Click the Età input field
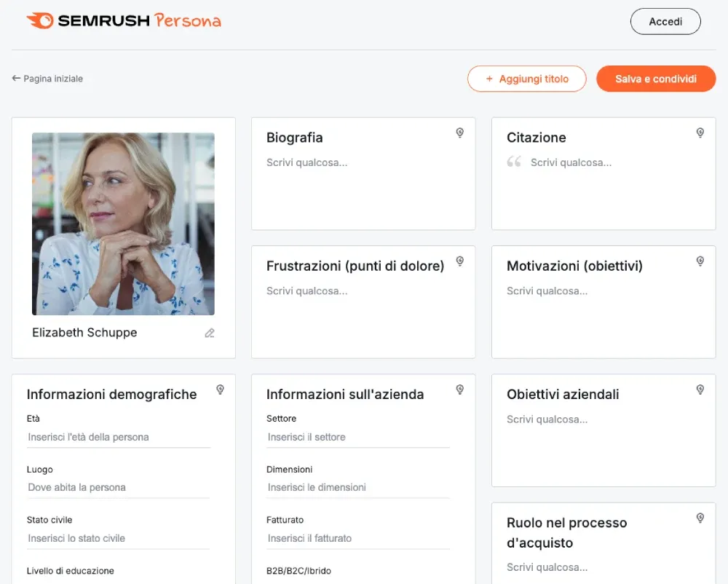Screen dimensions: 728x584 pos(119,438)
